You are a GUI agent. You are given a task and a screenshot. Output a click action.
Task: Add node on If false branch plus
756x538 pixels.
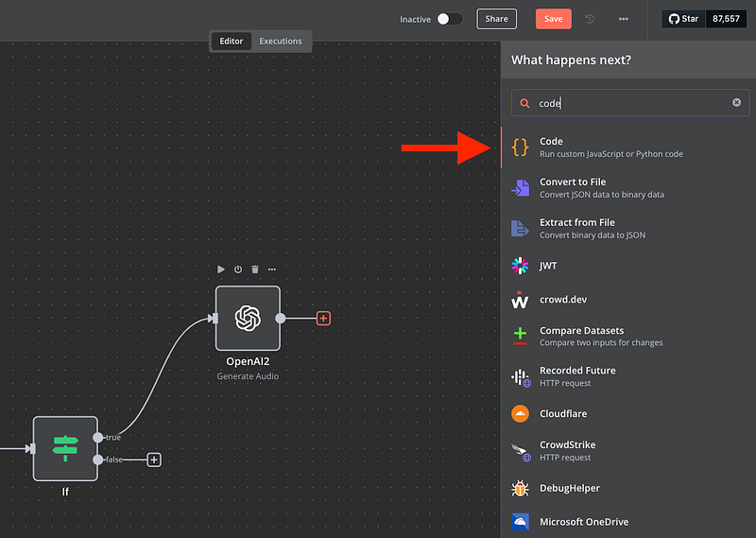(x=154, y=460)
